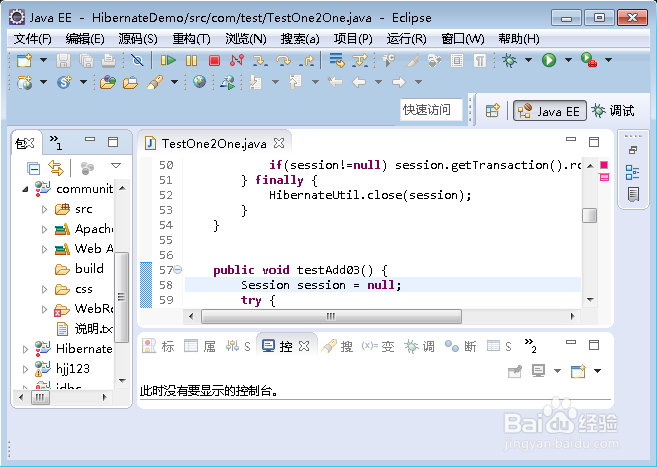Open the New wizard dropdown arrow
Viewport: 657px width, 467px height.
(x=43, y=60)
